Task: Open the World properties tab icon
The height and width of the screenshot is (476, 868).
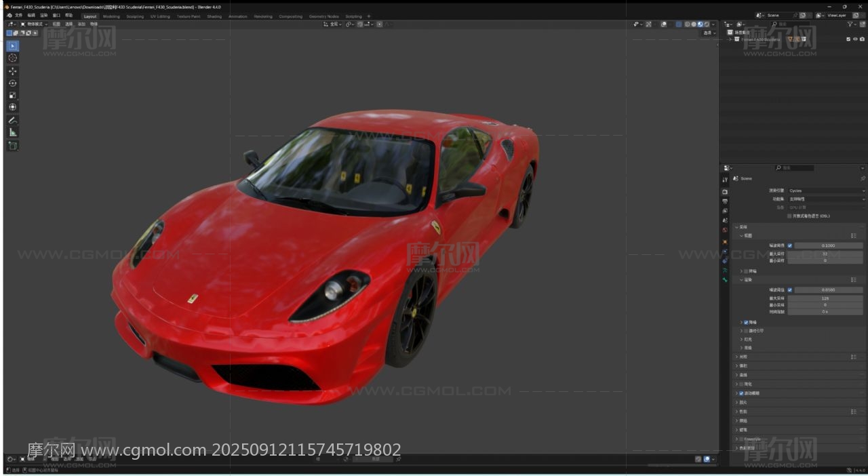Action: [x=725, y=230]
